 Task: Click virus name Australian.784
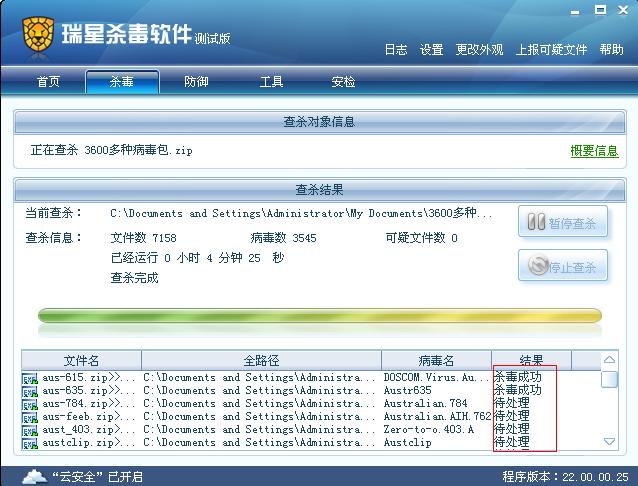[425, 404]
